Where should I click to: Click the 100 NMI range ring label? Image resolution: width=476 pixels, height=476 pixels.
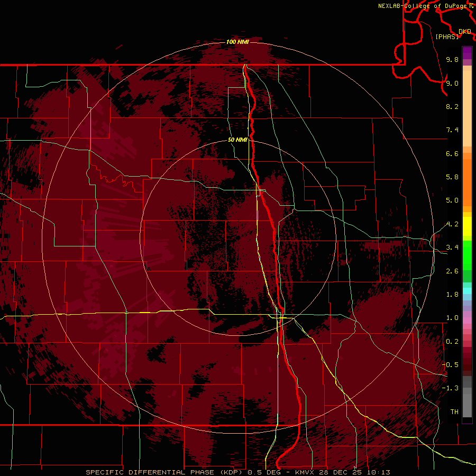(x=237, y=42)
